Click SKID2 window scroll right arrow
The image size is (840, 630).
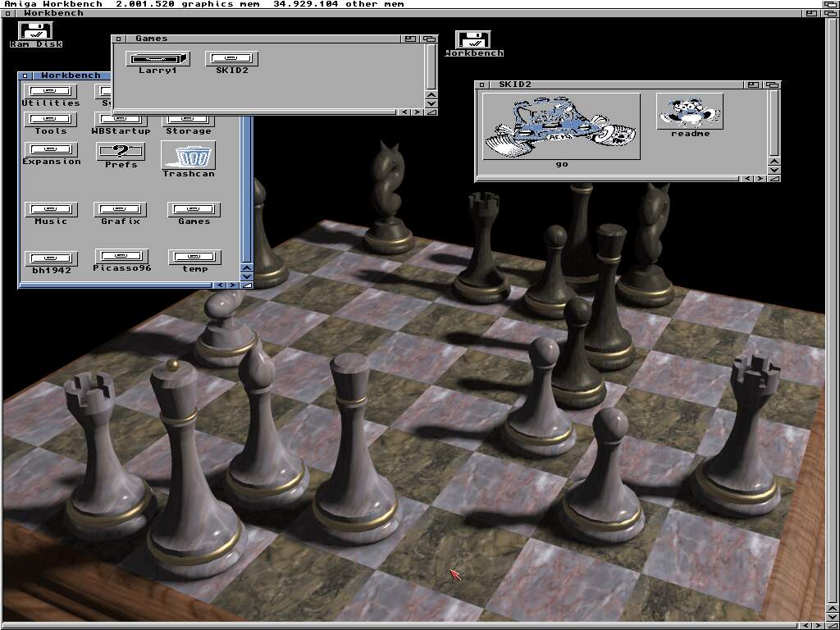760,178
